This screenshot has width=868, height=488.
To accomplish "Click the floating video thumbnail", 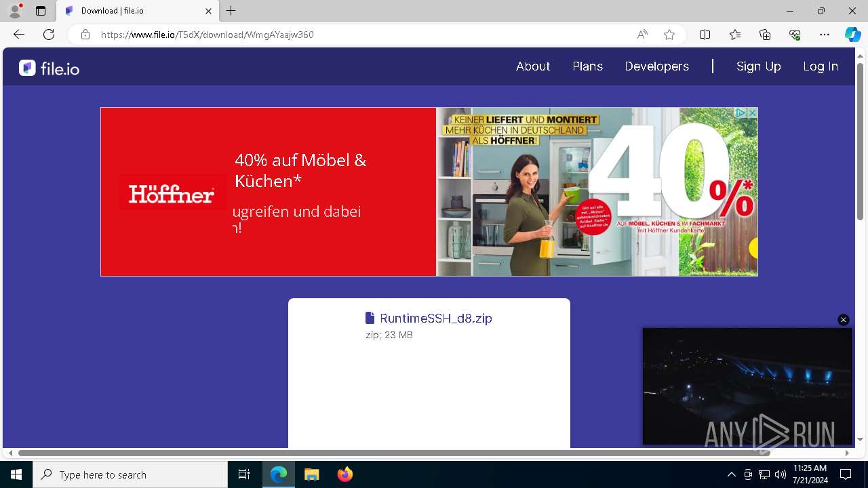I will (x=747, y=386).
